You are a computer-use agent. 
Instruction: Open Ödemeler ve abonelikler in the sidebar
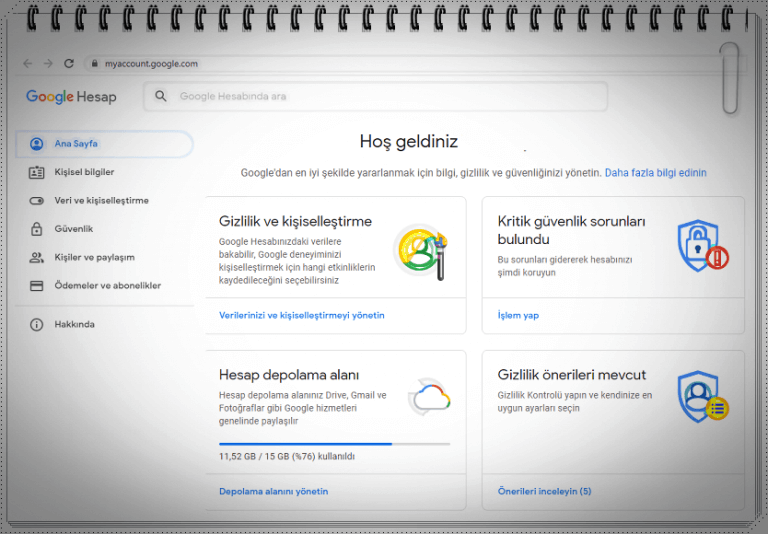(x=104, y=286)
